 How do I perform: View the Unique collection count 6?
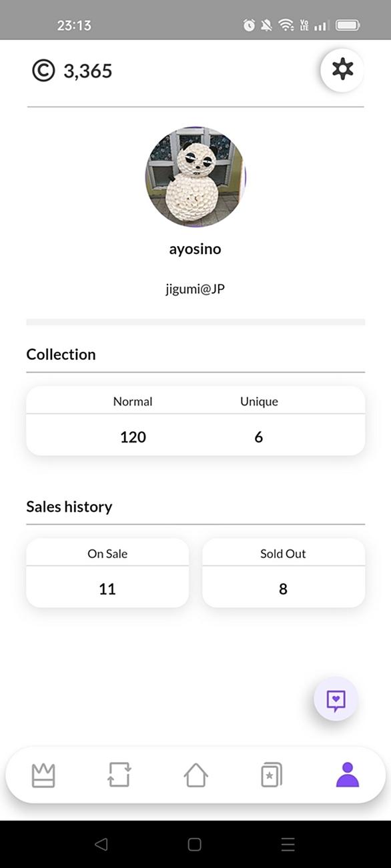click(x=259, y=437)
